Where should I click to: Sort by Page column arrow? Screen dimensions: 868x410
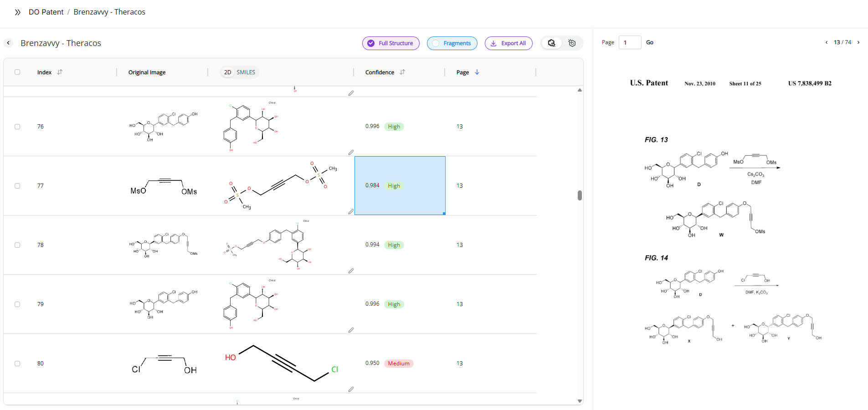[x=477, y=72]
